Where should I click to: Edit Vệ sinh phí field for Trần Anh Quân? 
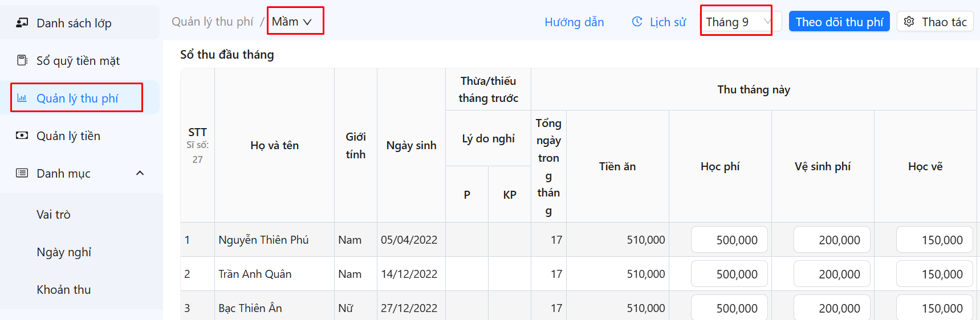click(832, 274)
